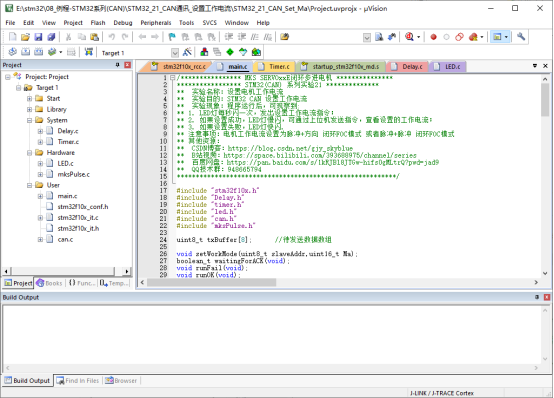
Task: Toggle the Project panel pin
Action: (x=118, y=65)
